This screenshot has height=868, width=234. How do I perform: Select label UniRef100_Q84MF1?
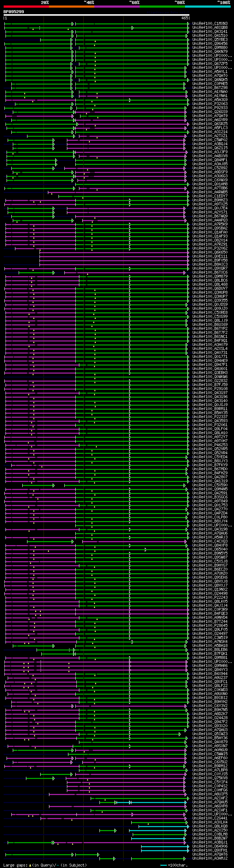click(210, 160)
